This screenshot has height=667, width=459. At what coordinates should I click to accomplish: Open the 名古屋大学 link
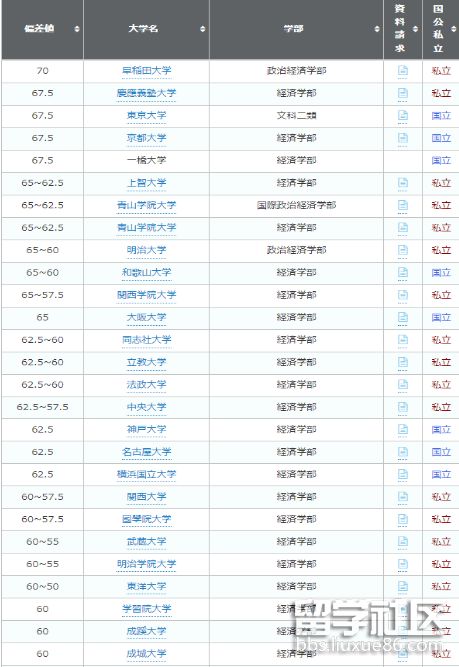(146, 452)
